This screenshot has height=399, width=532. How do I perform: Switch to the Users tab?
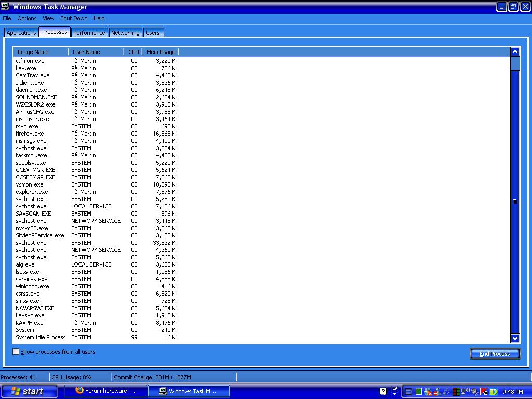pos(153,33)
